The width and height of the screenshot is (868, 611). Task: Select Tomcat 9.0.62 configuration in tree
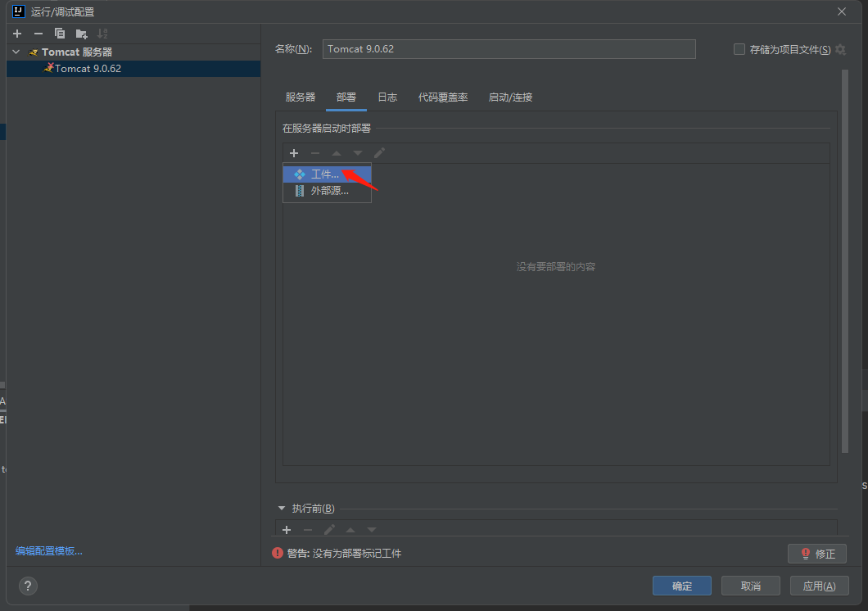click(x=133, y=69)
